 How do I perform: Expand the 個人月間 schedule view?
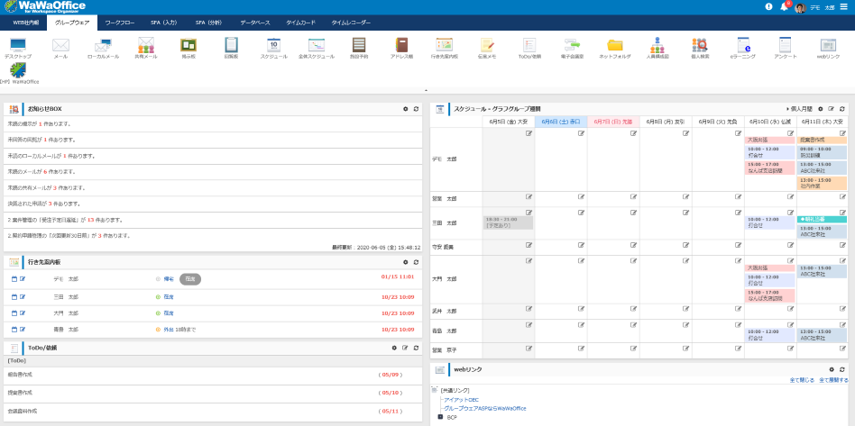(x=800, y=108)
